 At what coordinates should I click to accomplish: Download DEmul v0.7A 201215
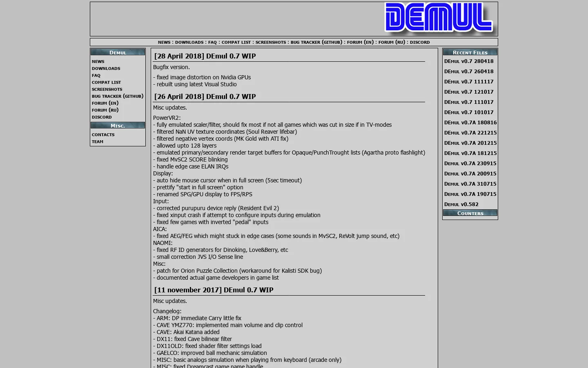[x=470, y=143]
